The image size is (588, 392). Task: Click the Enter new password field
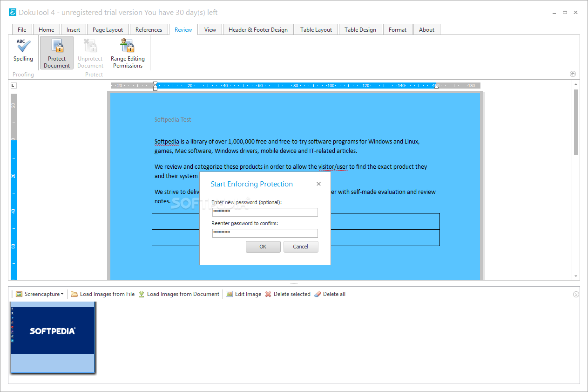click(x=265, y=212)
